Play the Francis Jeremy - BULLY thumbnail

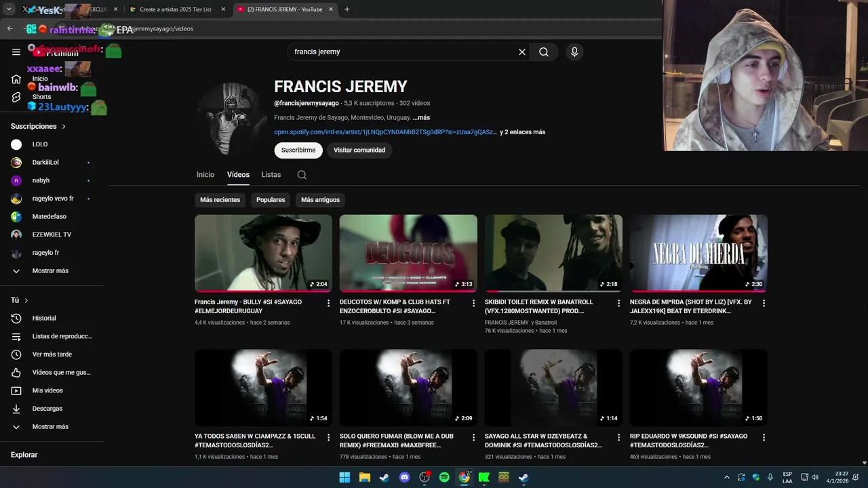tap(263, 253)
